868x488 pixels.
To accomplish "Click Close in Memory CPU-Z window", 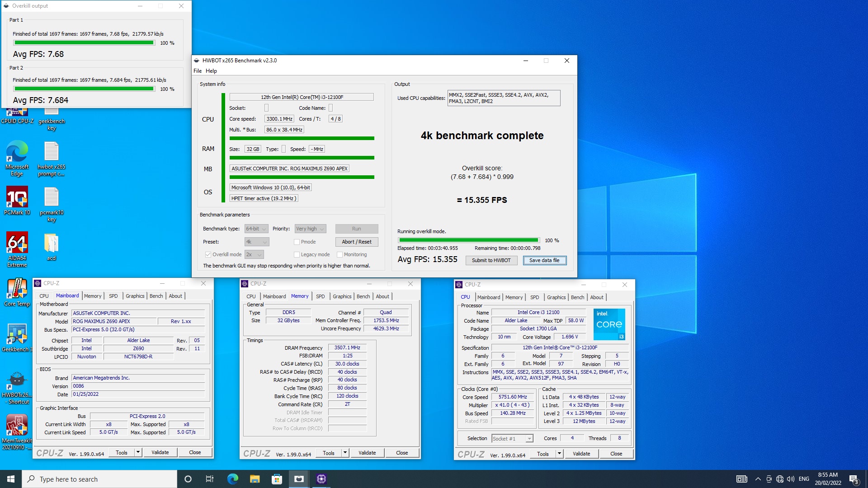I will coord(402,453).
